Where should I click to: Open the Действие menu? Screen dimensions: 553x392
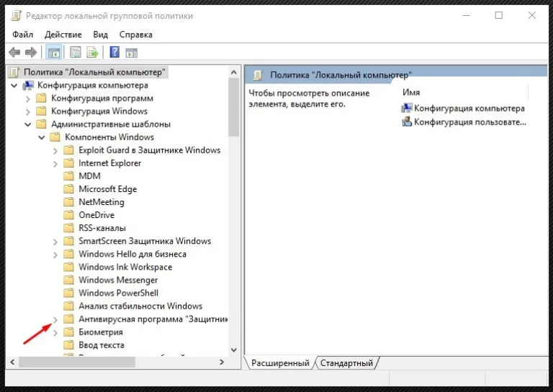coord(63,35)
